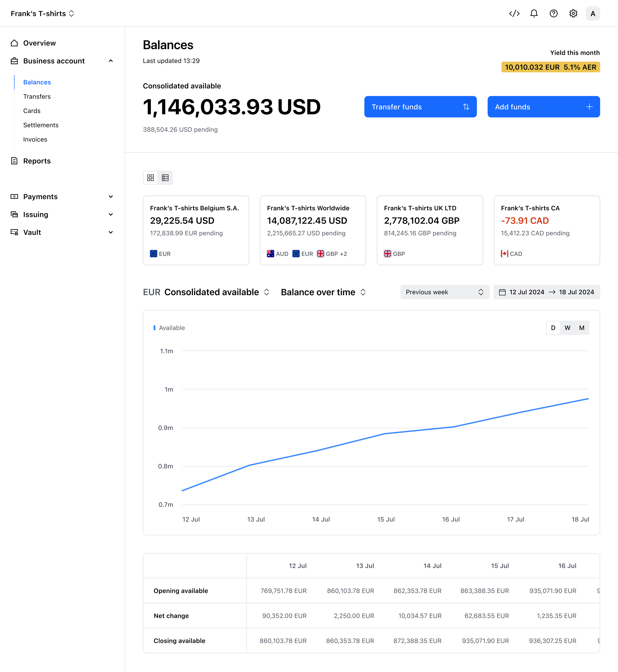Expand the Payments menu

coord(62,197)
